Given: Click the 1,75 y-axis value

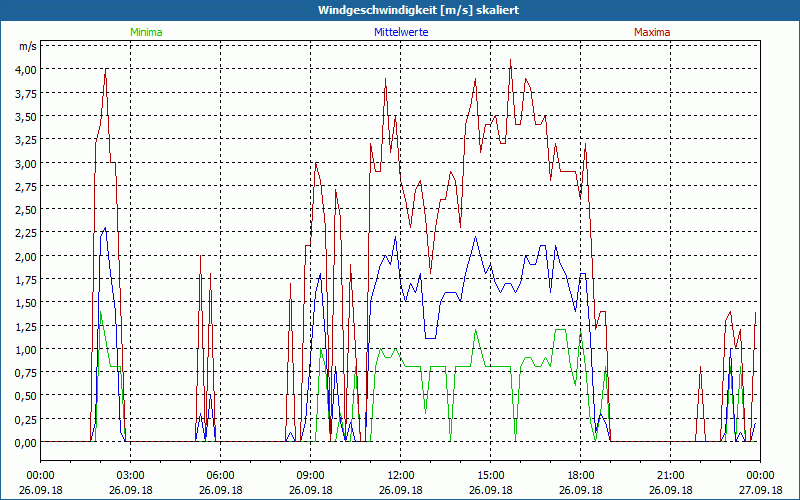Looking at the screenshot, I should pyautogui.click(x=26, y=280).
